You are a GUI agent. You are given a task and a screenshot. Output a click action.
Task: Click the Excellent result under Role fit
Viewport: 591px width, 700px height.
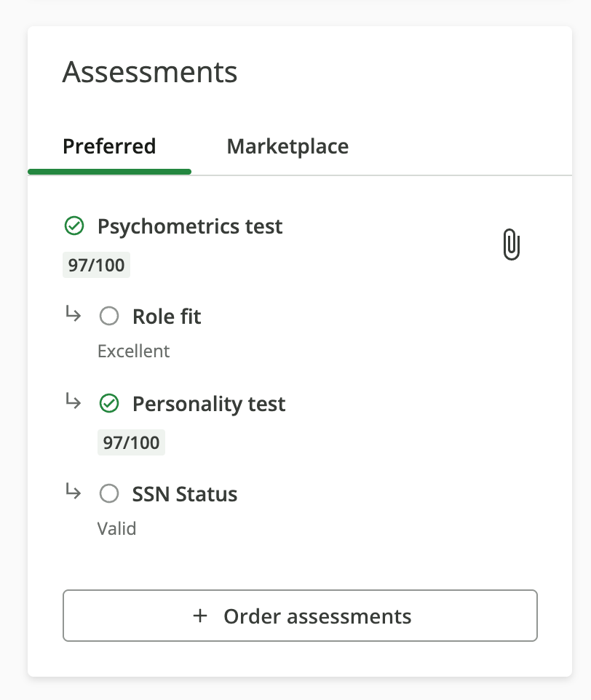[x=133, y=351]
